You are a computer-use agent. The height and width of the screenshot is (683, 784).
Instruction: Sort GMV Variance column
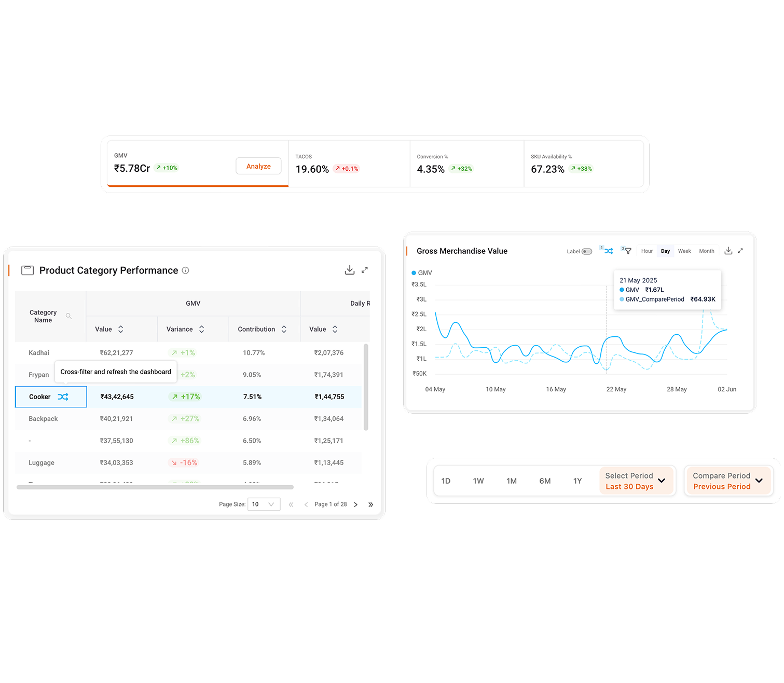202,329
